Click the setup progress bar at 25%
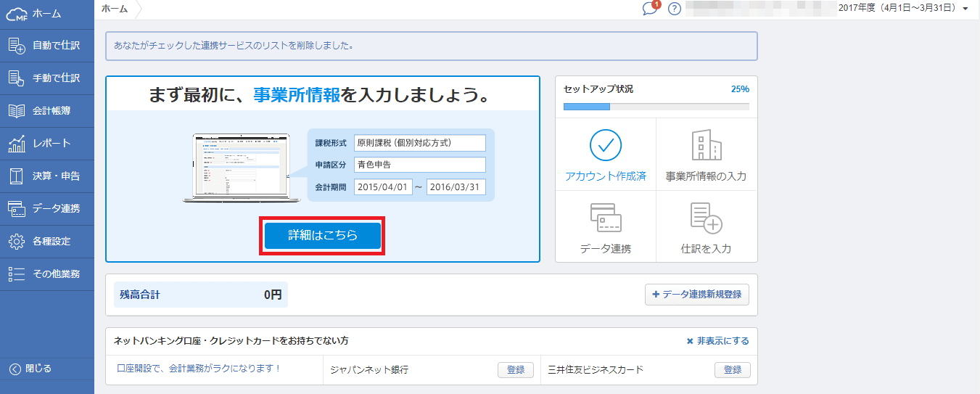Viewport: 980px width, 394px height. [656, 107]
